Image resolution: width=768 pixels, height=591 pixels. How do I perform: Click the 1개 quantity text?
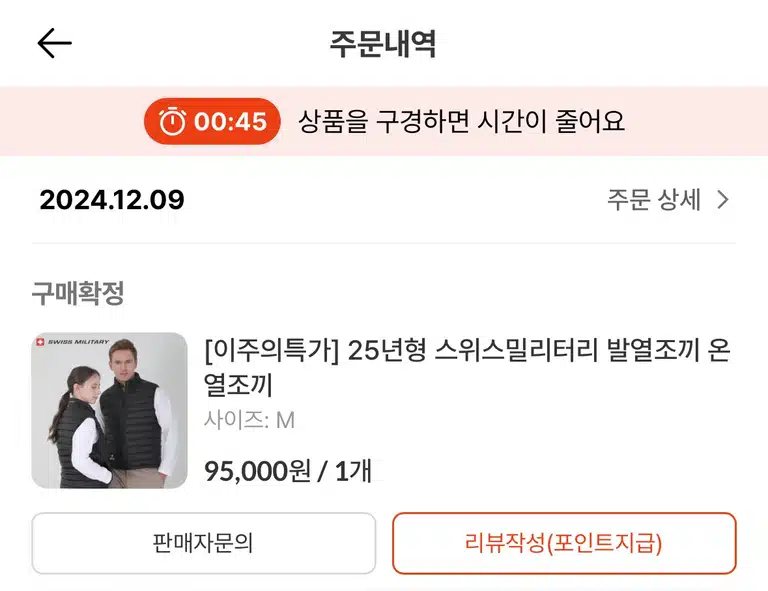click(x=353, y=471)
